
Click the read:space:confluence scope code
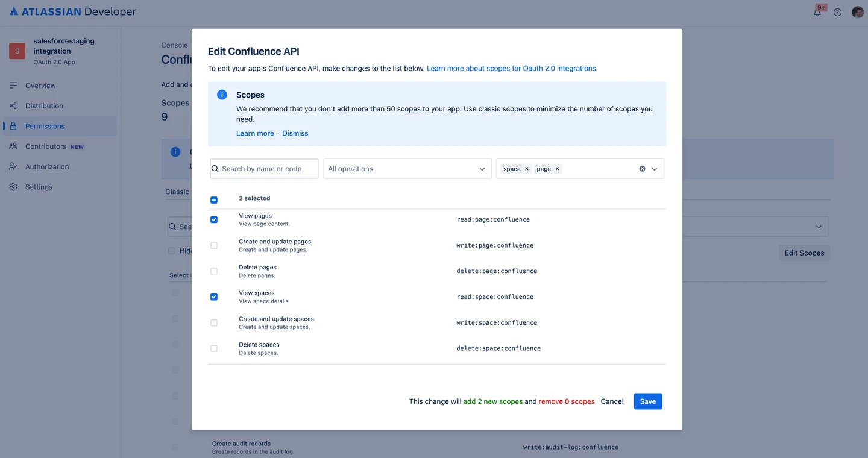(495, 297)
